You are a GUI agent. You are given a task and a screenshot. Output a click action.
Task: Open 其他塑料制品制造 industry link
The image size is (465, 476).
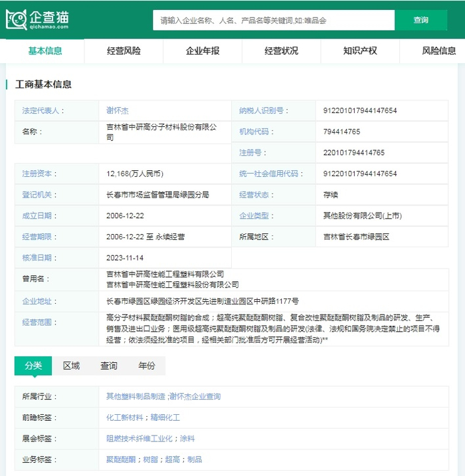click(135, 397)
